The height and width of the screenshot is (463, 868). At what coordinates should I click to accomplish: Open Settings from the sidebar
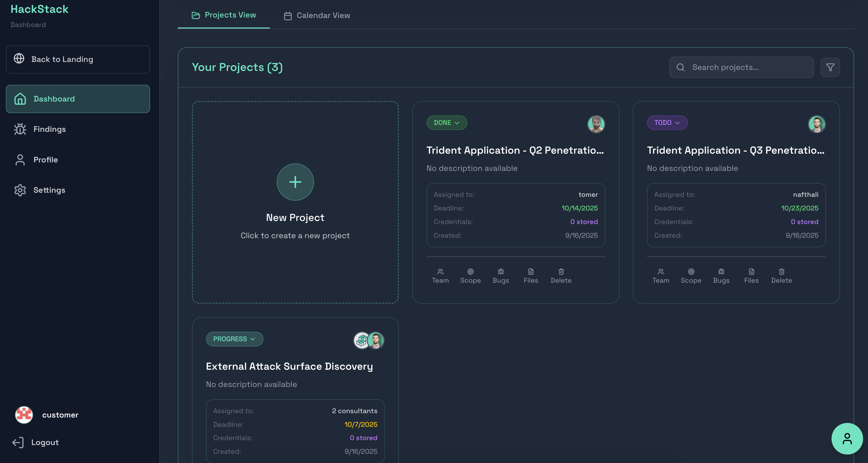49,190
